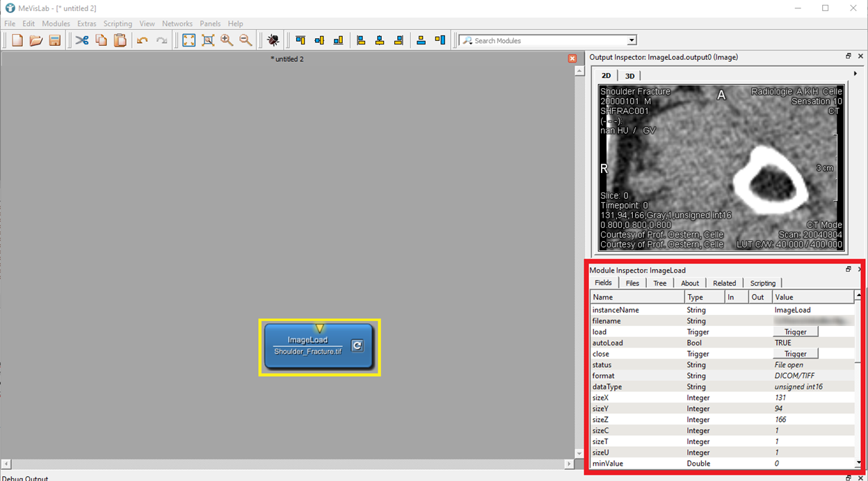Toggle the autoLoad TRUE value
The width and height of the screenshot is (868, 481).
tap(782, 343)
